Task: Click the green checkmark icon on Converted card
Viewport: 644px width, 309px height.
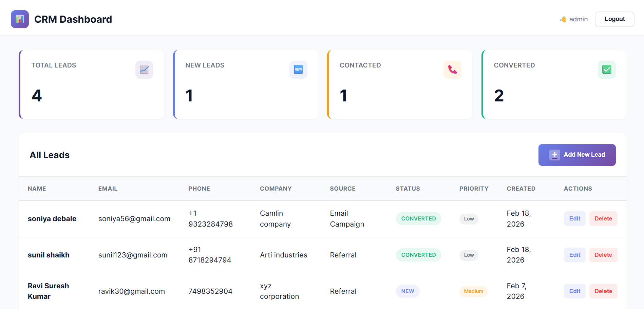Action: (607, 70)
